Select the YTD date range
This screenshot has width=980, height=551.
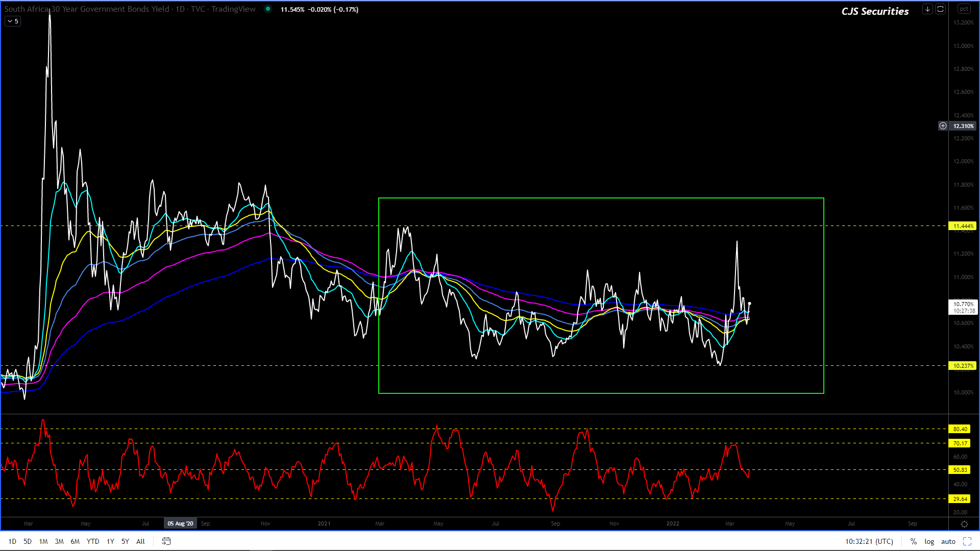point(92,541)
